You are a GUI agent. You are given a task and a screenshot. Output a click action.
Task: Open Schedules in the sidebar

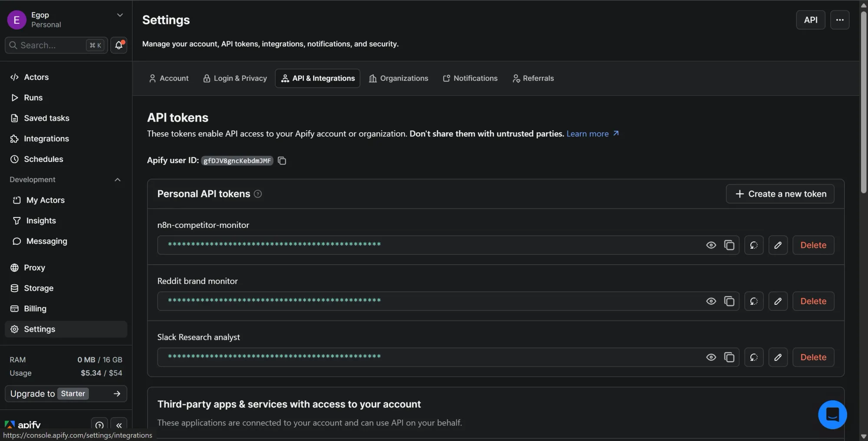(66, 159)
